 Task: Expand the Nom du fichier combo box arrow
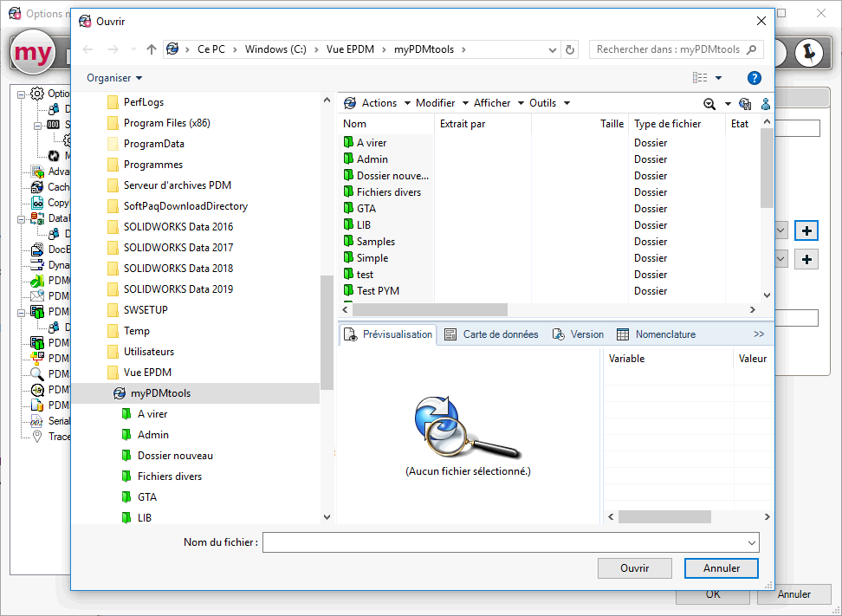pos(751,542)
